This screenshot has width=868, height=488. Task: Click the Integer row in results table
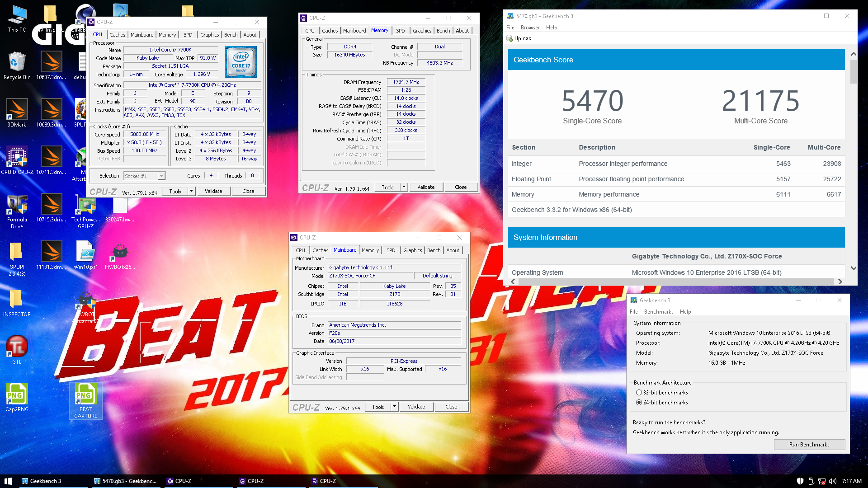676,164
